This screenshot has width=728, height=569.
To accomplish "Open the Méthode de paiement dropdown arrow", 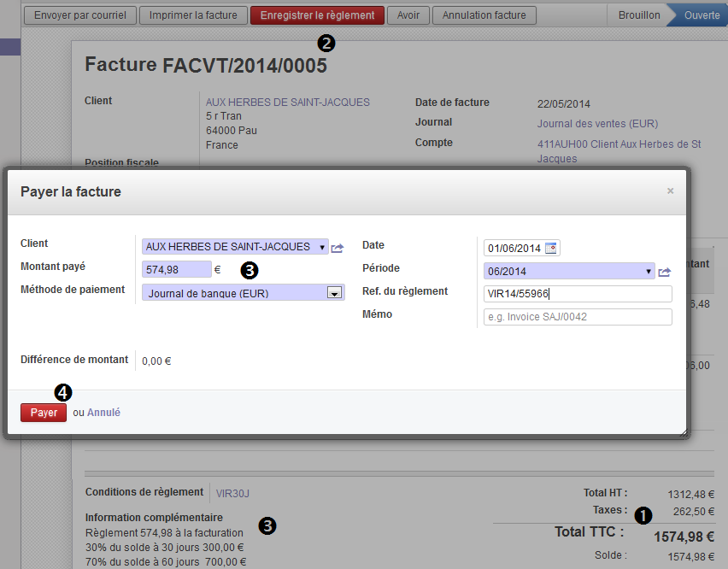I will pyautogui.click(x=334, y=293).
